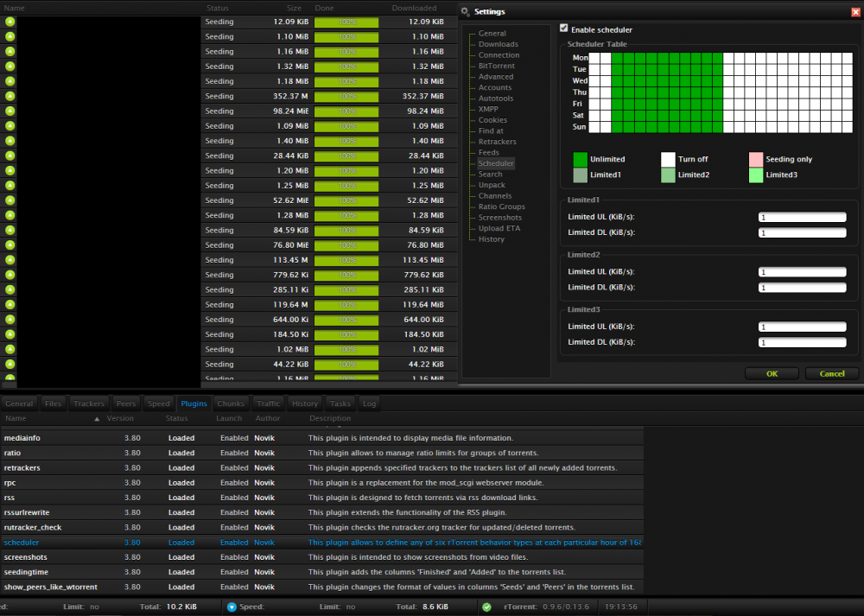Click the rTorrent 0.9.6/0.13.6 version label
This screenshot has width=864, height=616.
click(x=546, y=606)
